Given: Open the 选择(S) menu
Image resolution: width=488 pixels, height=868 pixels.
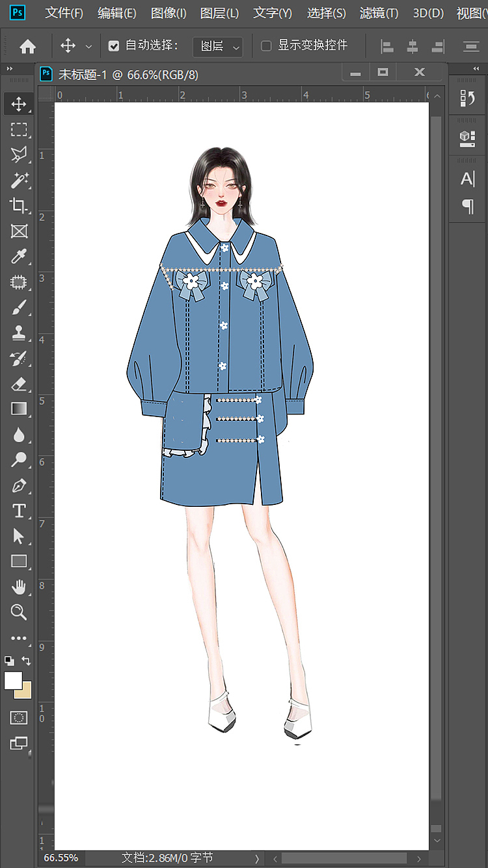Looking at the screenshot, I should click(326, 13).
